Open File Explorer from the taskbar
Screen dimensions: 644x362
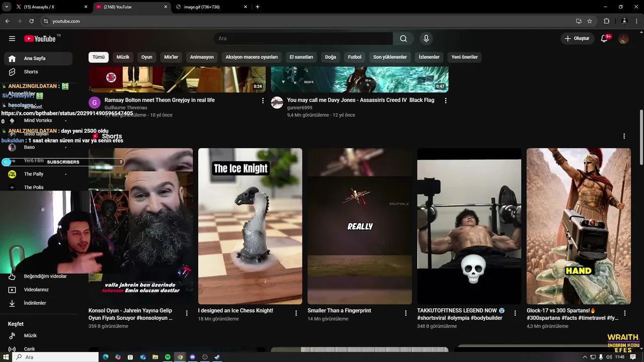pos(155,357)
